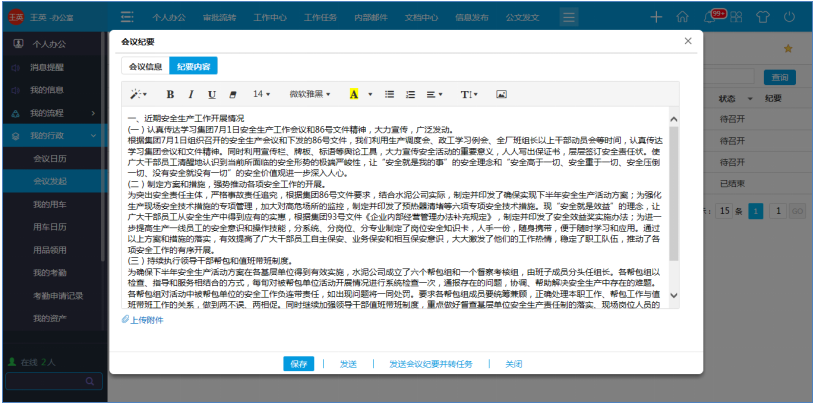Switch to the 会议信息 tab

pos(141,66)
